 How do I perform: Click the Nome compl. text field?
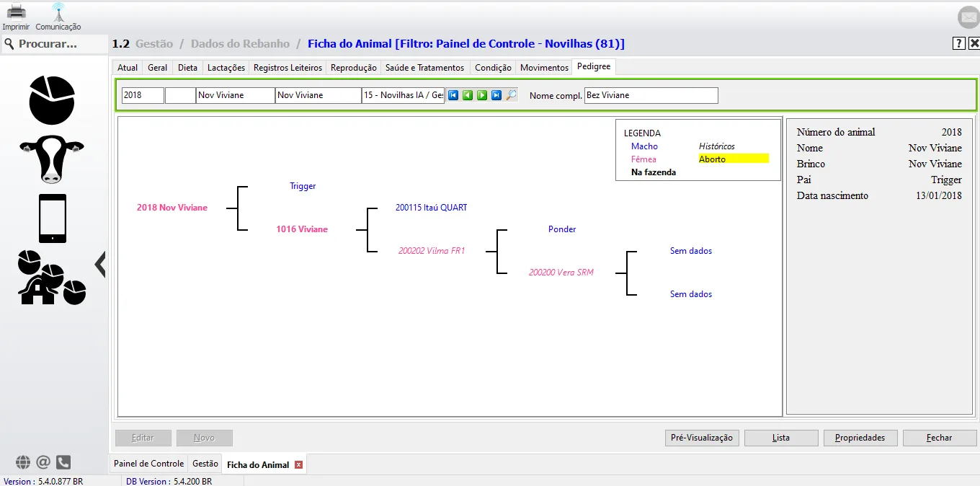pos(651,95)
